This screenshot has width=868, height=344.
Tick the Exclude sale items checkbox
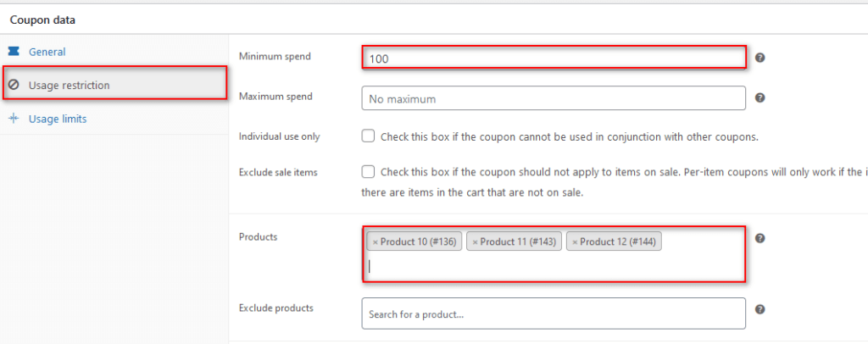click(x=368, y=171)
